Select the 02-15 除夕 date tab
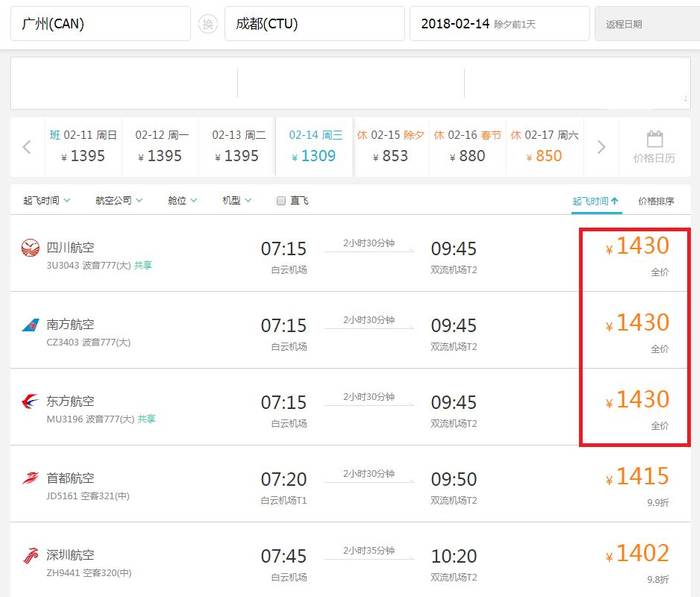This screenshot has width=700, height=597. 391,147
